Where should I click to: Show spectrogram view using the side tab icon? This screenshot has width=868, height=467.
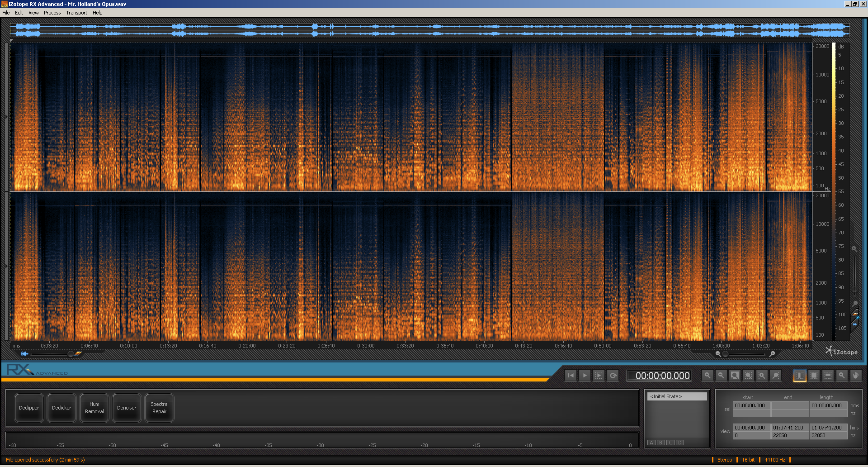(x=855, y=314)
